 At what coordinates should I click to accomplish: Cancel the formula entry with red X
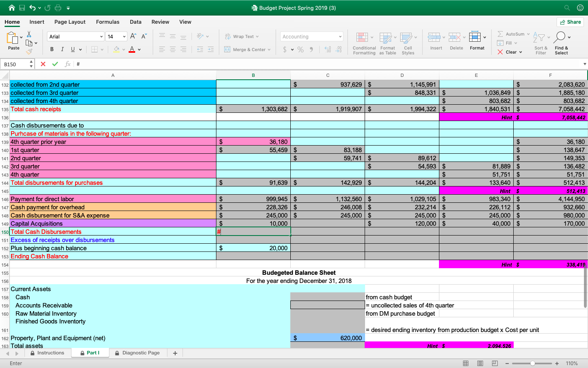point(43,64)
